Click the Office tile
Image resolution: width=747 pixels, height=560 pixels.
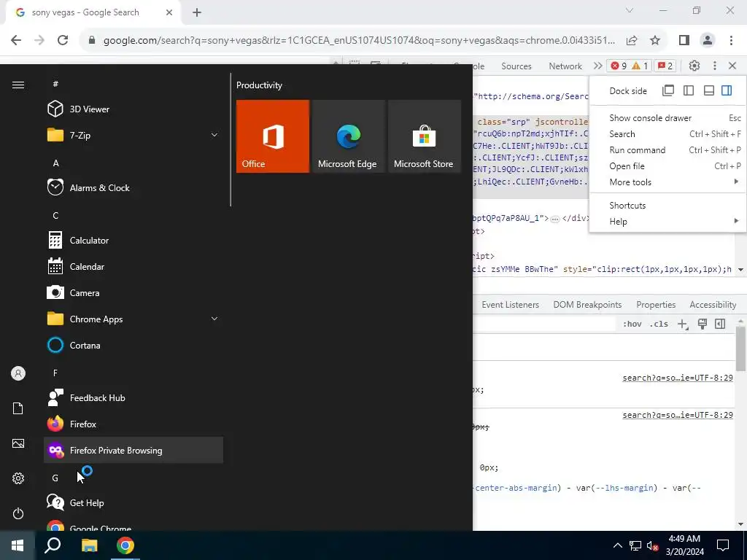(273, 136)
